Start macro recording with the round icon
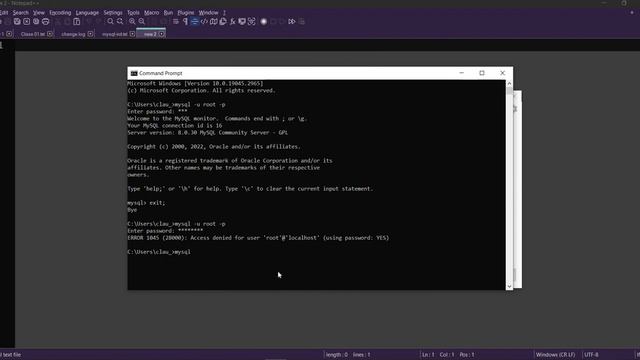The image size is (640, 360). tap(264, 22)
